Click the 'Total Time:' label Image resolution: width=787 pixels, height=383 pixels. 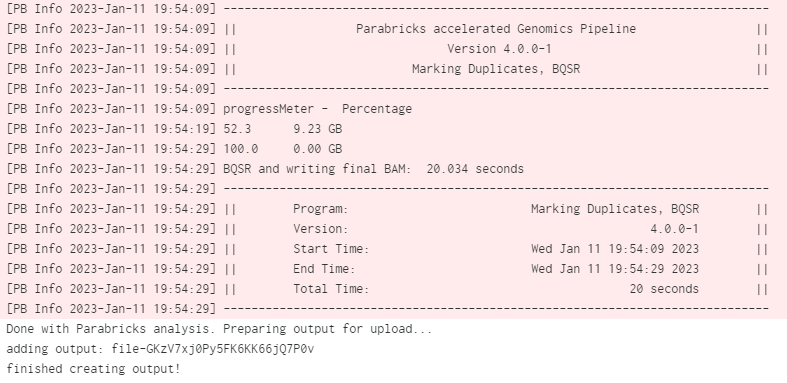(331, 289)
